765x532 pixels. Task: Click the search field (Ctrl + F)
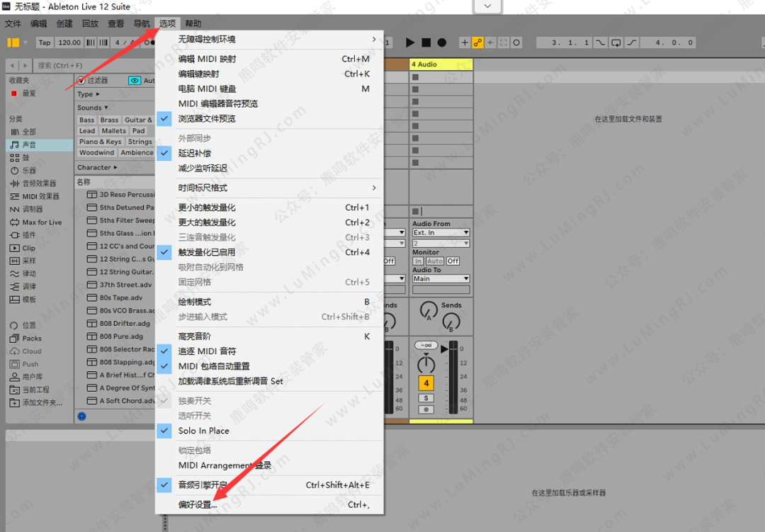[x=93, y=65]
